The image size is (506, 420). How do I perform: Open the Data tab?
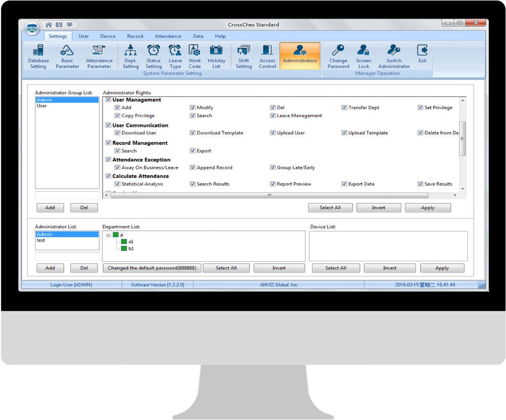[198, 36]
